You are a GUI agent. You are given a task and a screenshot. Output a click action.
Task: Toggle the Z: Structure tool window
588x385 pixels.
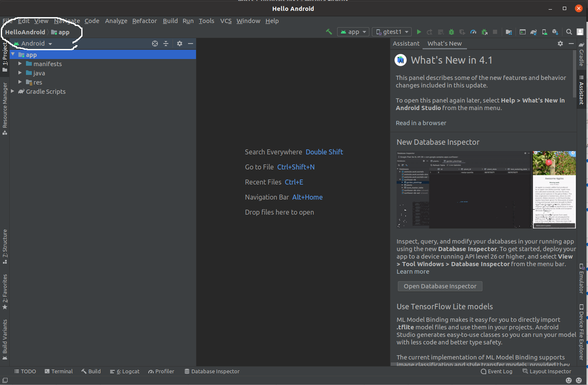5,246
